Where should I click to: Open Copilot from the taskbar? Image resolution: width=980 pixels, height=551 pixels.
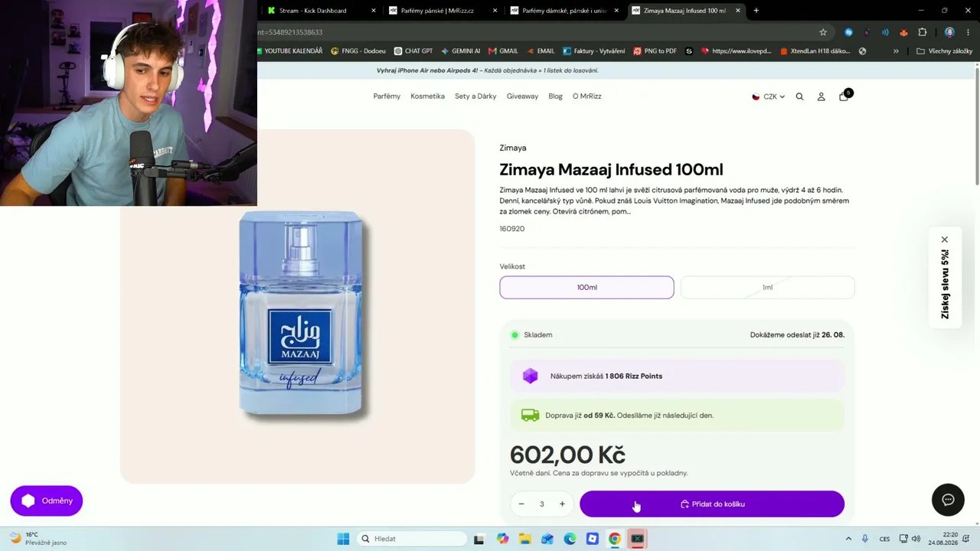coord(502,539)
